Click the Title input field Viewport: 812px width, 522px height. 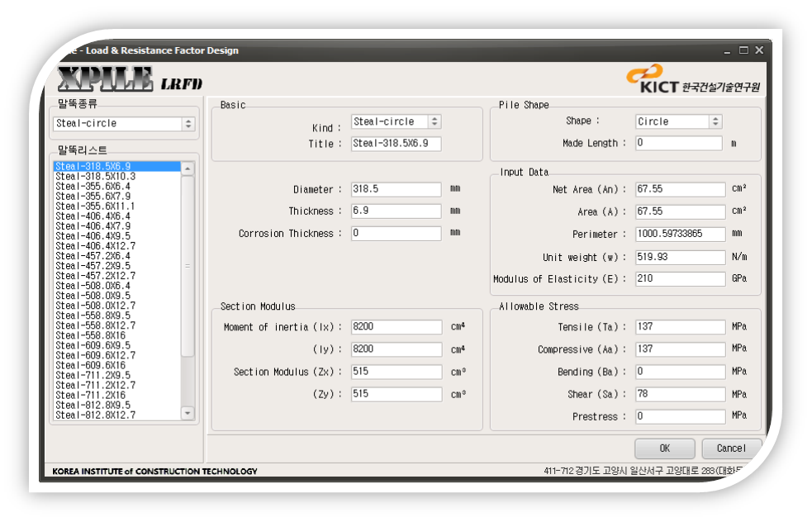coord(397,144)
